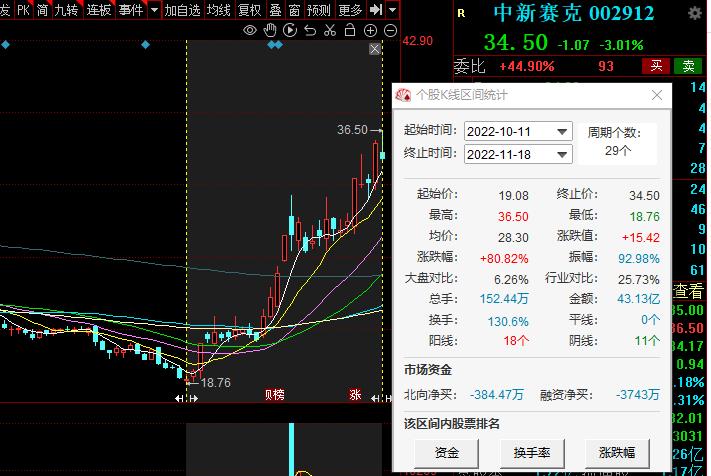Select the scissors cut tool
Image resolution: width=711 pixels, height=476 pixels.
[x=330, y=31]
